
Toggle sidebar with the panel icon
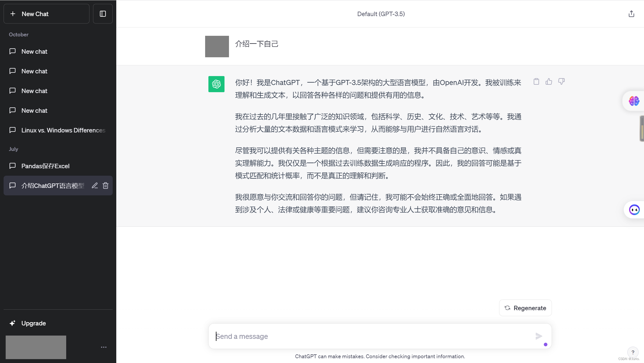(x=103, y=14)
